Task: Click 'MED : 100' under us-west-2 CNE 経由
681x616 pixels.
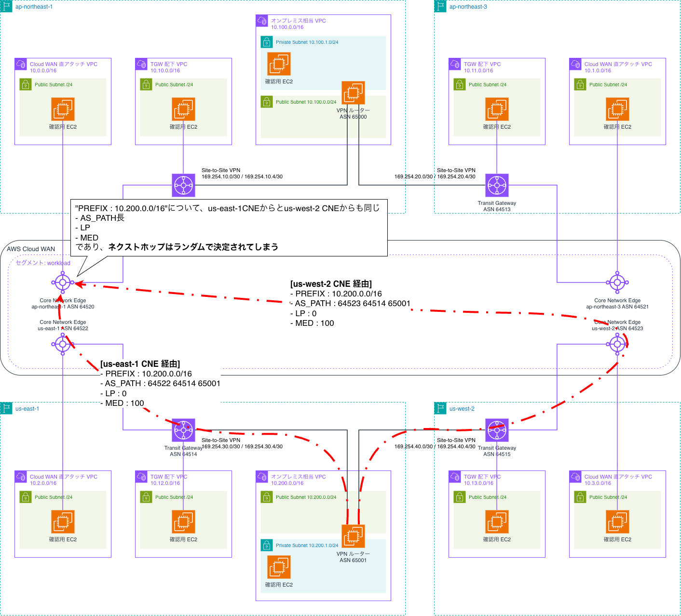Action: point(314,323)
